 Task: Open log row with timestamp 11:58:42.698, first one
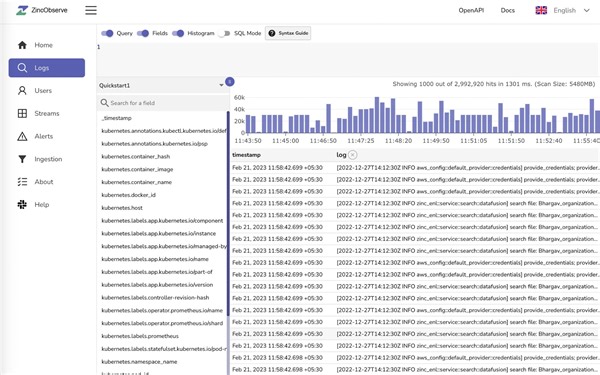[416, 358]
